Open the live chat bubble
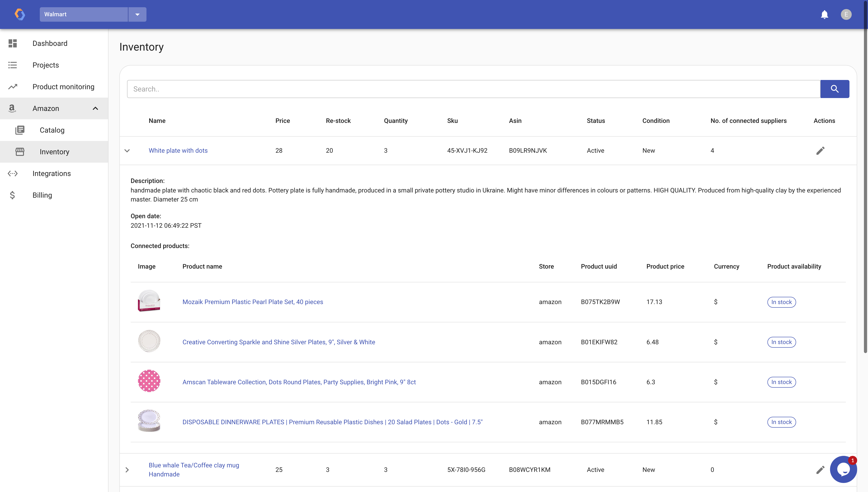 (x=843, y=469)
